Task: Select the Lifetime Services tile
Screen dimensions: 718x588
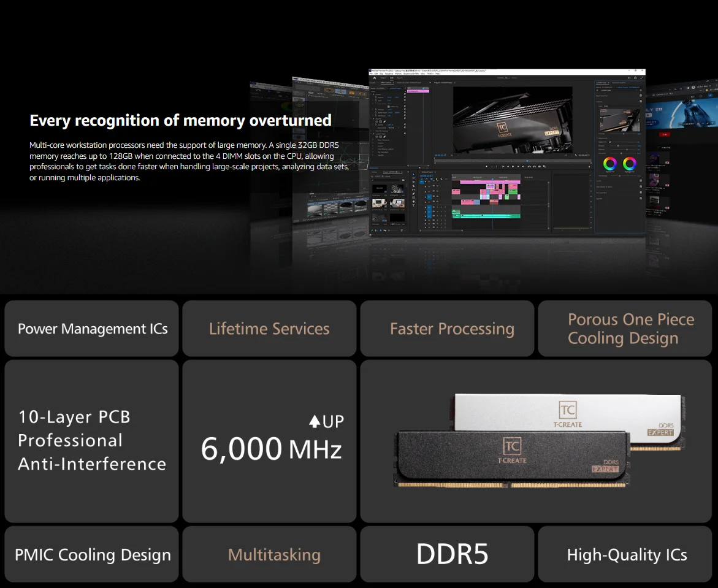Action: tap(269, 329)
